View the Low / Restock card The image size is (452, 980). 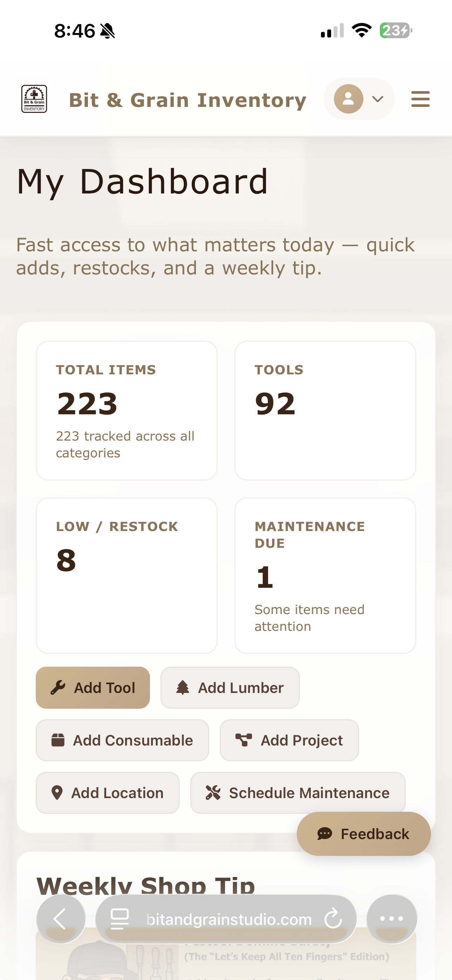click(126, 575)
